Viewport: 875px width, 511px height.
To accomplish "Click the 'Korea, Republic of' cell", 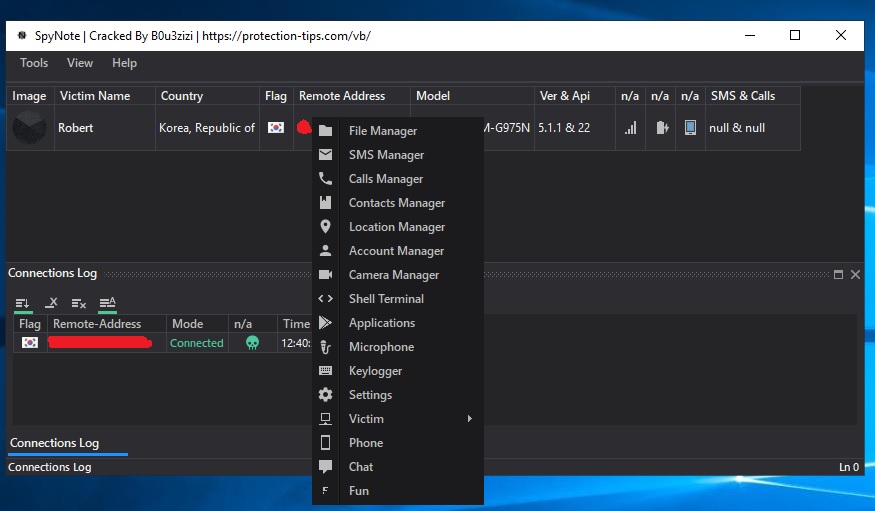I will [207, 128].
